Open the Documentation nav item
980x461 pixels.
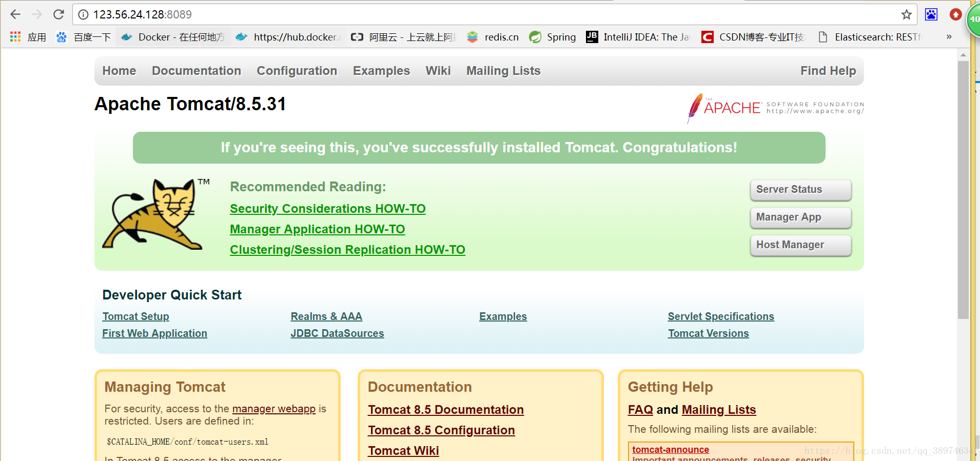[197, 71]
